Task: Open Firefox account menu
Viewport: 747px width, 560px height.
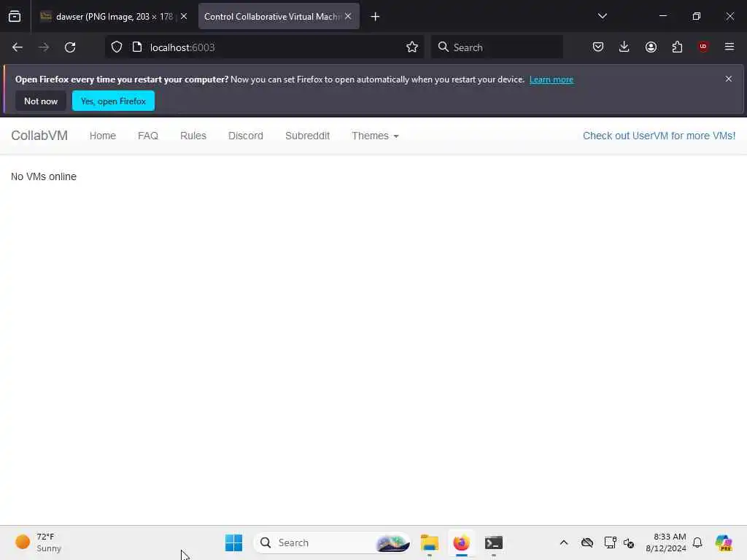Action: pos(651,47)
